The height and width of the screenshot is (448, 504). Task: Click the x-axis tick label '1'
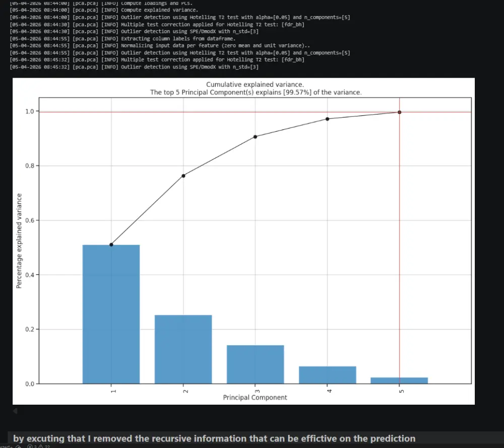(113, 391)
